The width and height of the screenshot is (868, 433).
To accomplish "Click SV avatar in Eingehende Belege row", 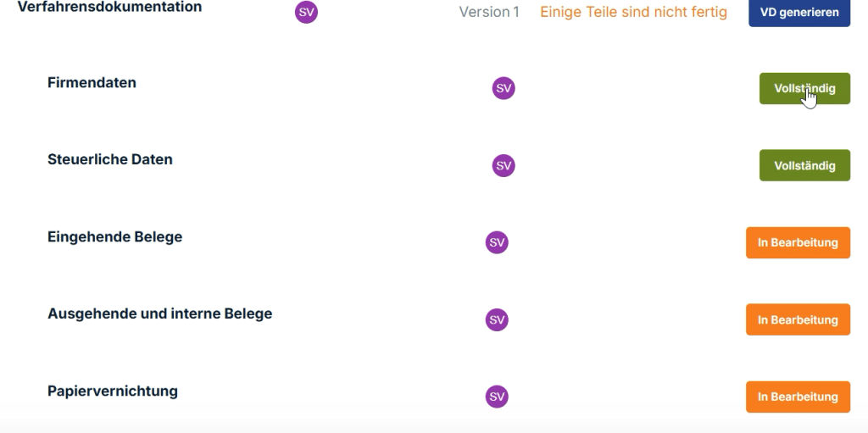I will tap(497, 242).
